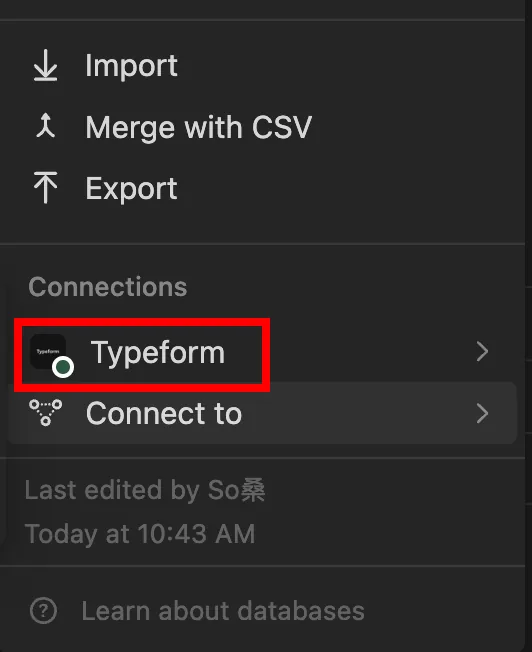The width and height of the screenshot is (532, 652).
Task: Click the Last edited by So桑 text
Action: pyautogui.click(x=145, y=490)
